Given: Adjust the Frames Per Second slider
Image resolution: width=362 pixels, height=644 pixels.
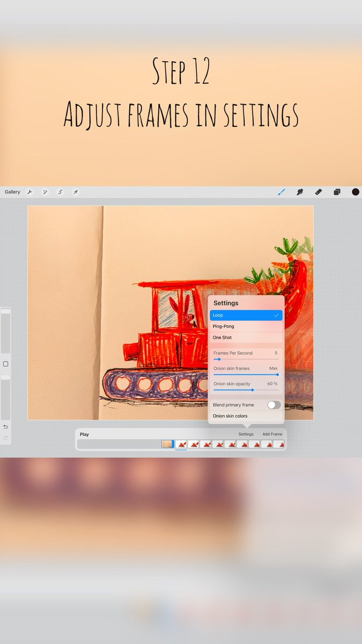Looking at the screenshot, I should (246, 359).
